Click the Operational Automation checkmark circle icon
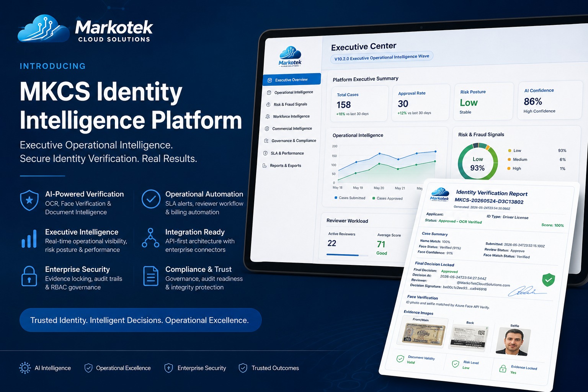This screenshot has height=392, width=588. tap(151, 199)
